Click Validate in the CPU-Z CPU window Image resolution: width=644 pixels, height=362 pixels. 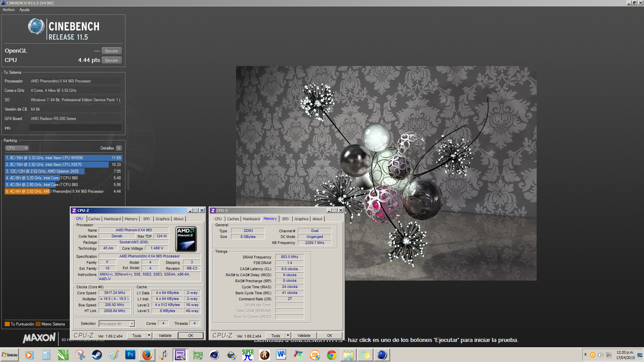[x=165, y=336]
